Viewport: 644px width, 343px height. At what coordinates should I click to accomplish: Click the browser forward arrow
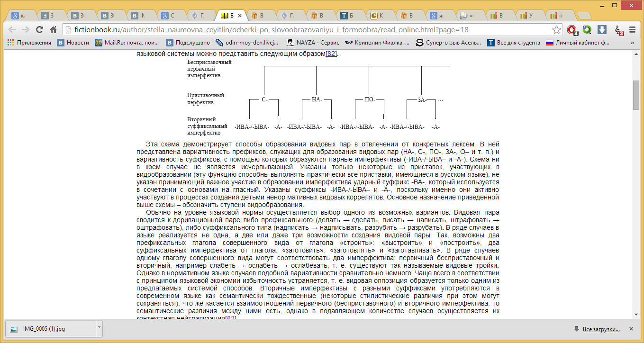tap(26, 29)
